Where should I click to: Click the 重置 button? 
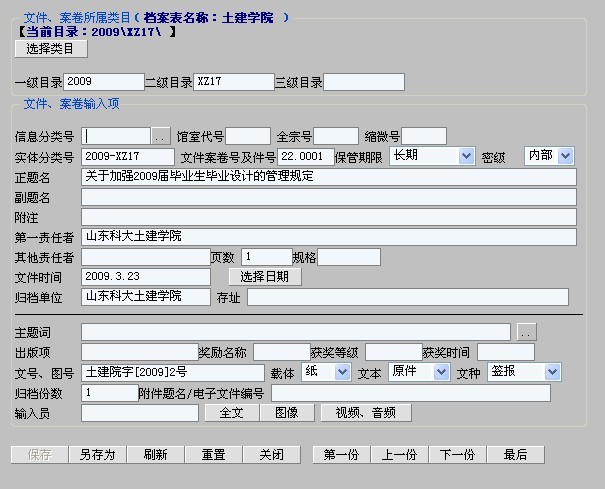(213, 455)
